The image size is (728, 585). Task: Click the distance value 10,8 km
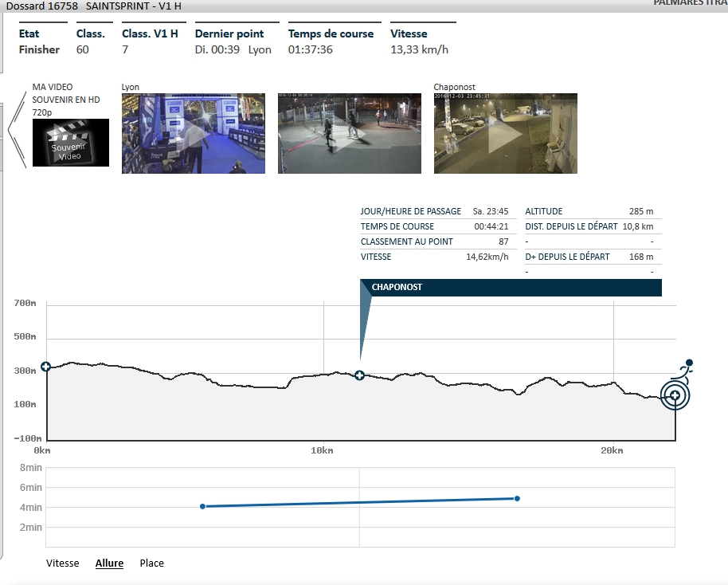[638, 227]
